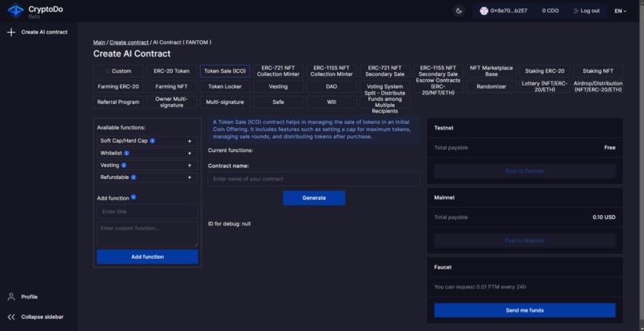Click the Create AI contract sidebar item

[x=38, y=32]
